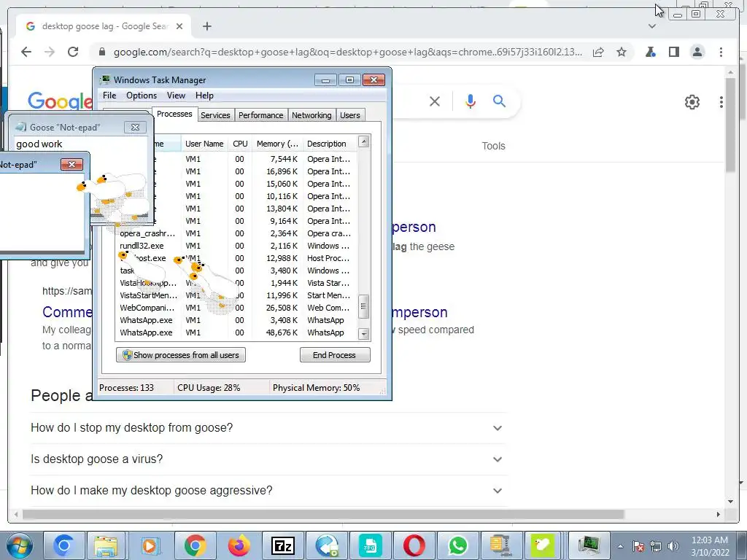The height and width of the screenshot is (560, 747).
Task: Sort processes by CPU column
Action: tap(240, 144)
